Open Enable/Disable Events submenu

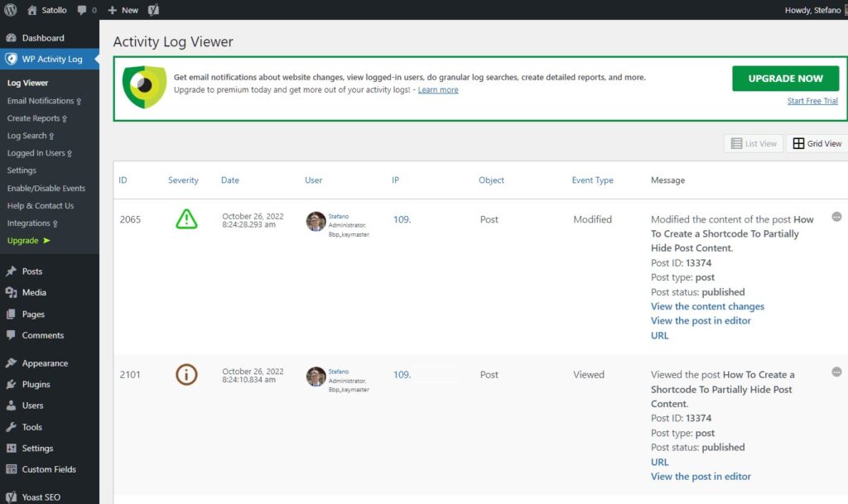(x=46, y=188)
